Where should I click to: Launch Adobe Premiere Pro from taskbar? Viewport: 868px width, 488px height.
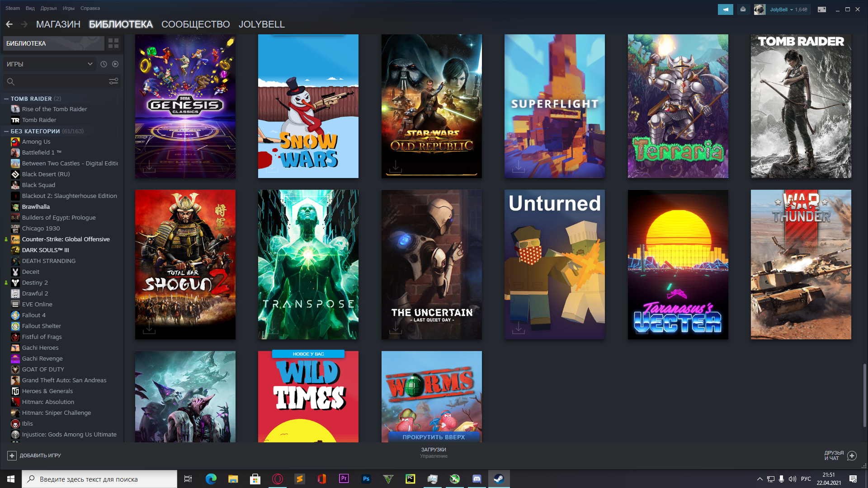(344, 479)
